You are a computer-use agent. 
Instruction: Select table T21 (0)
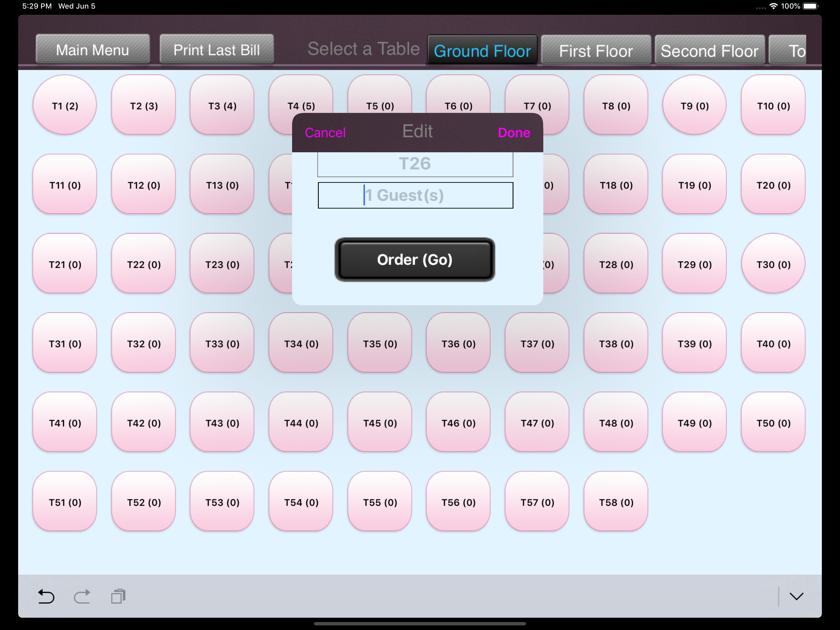tap(65, 263)
